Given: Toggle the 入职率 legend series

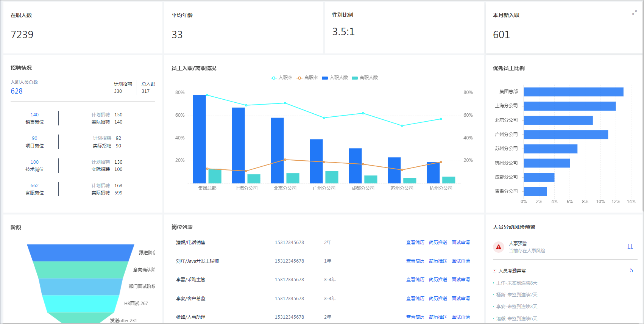Looking at the screenshot, I should tap(281, 78).
